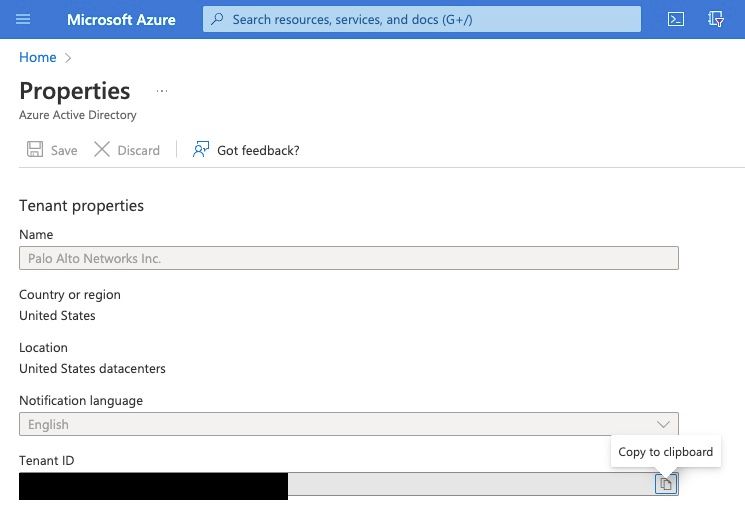Image resolution: width=745 pixels, height=513 pixels.
Task: Focus the search resources input box
Action: click(430, 19)
